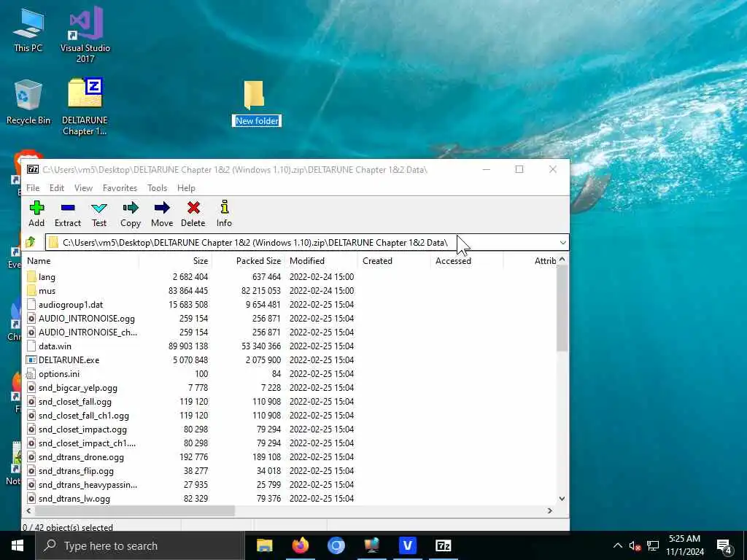Show hidden system tray icons chevron

click(617, 545)
